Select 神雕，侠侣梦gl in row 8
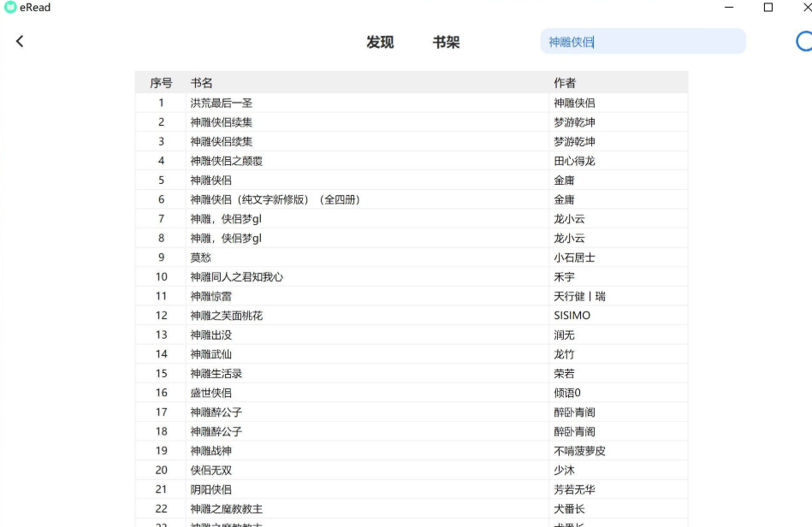 point(226,238)
